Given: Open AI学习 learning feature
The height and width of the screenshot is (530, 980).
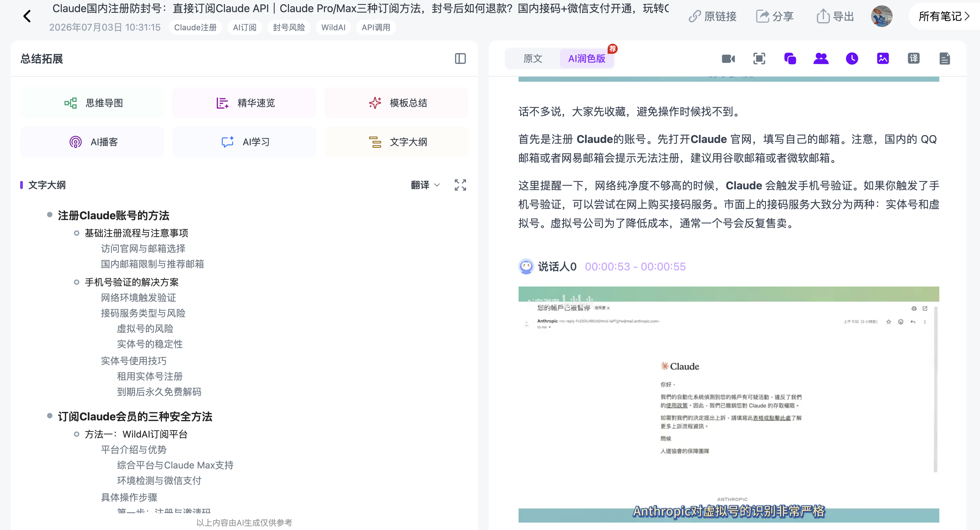Looking at the screenshot, I should click(x=245, y=142).
